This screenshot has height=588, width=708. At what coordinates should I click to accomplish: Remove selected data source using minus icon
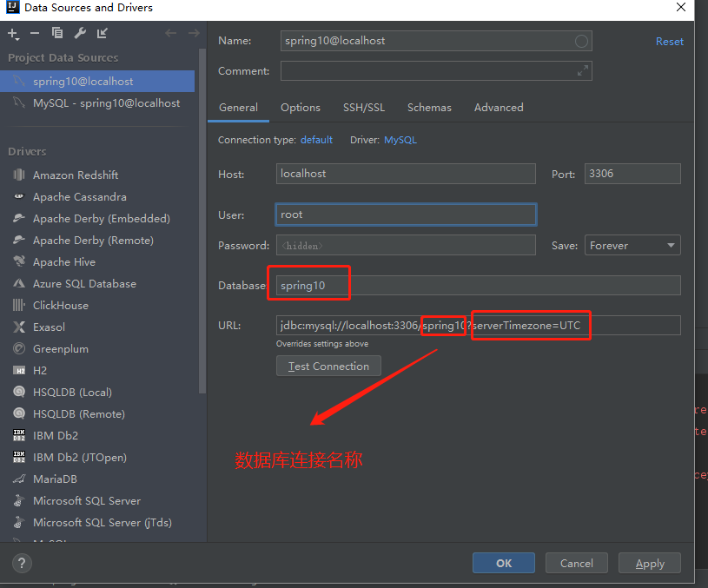coord(33,33)
